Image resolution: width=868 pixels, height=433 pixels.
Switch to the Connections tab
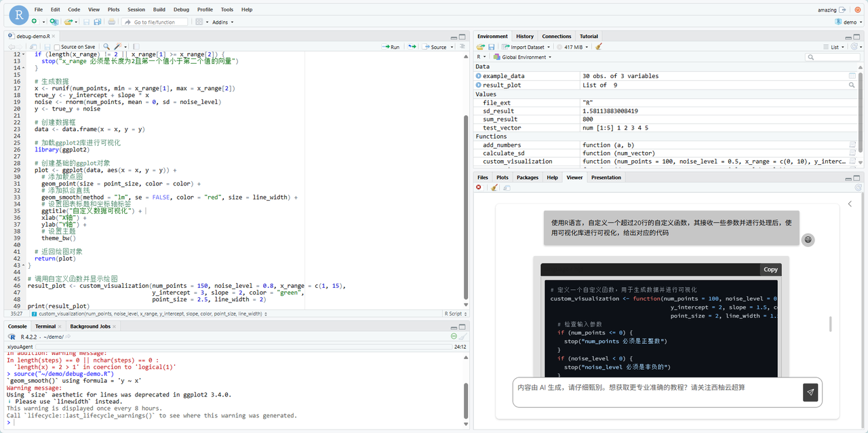click(557, 36)
